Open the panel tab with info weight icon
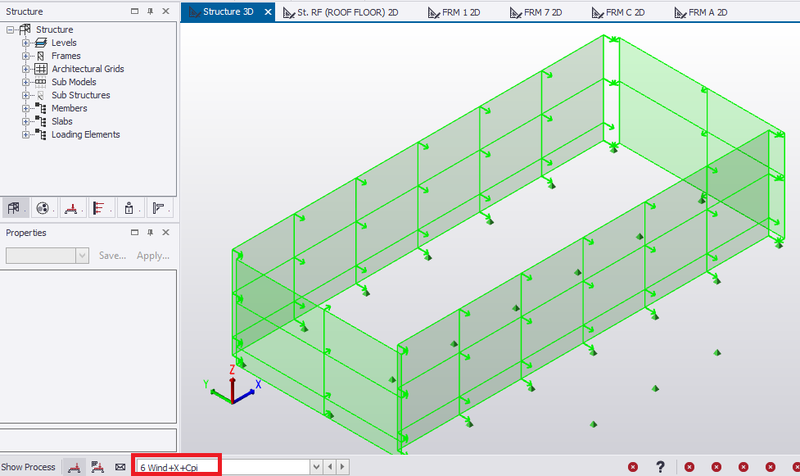 pyautogui.click(x=129, y=208)
